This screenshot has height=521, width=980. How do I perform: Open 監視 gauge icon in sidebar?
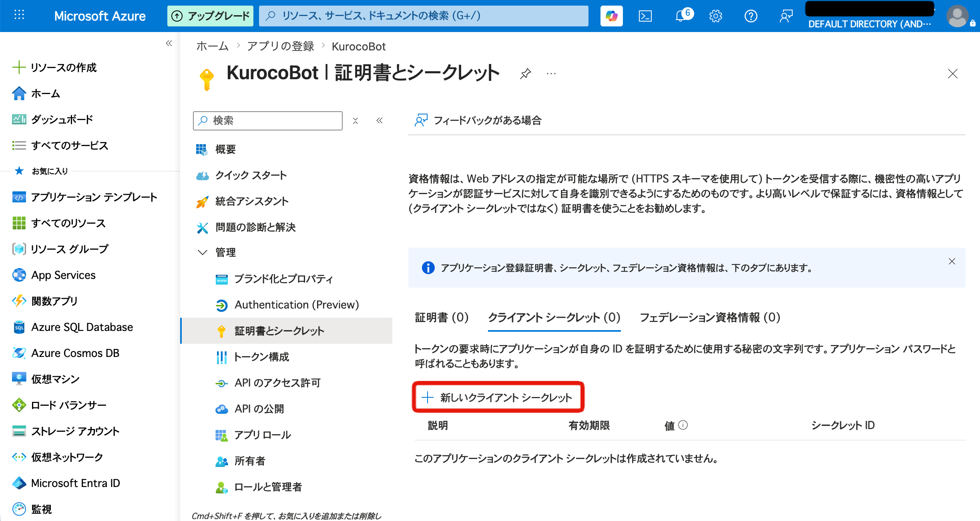[19, 509]
